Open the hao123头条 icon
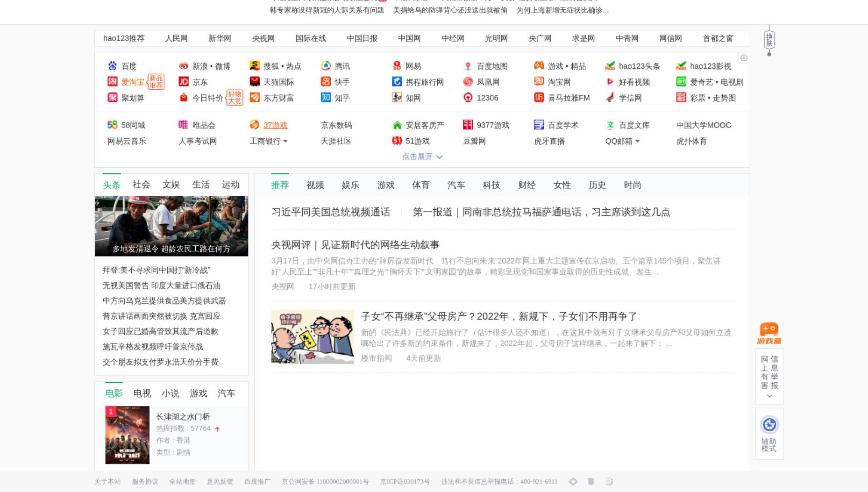Image resolution: width=868 pixels, height=492 pixels. coord(610,66)
